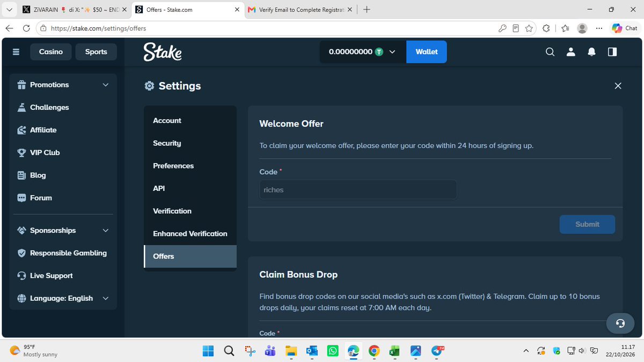Toggle the side panel icon next to the bell
Viewport: 644px width, 362px height.
pyautogui.click(x=612, y=52)
